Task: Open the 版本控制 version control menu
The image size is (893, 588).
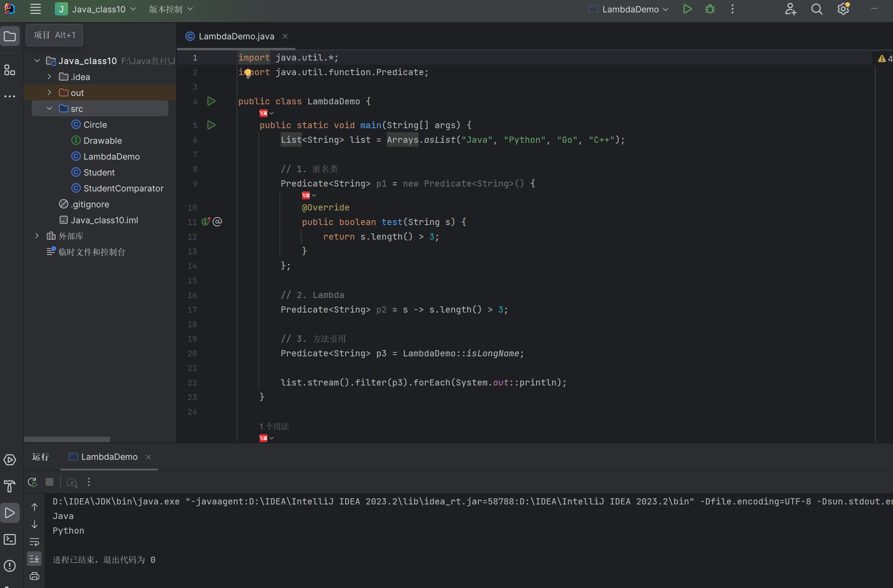Action: tap(171, 9)
